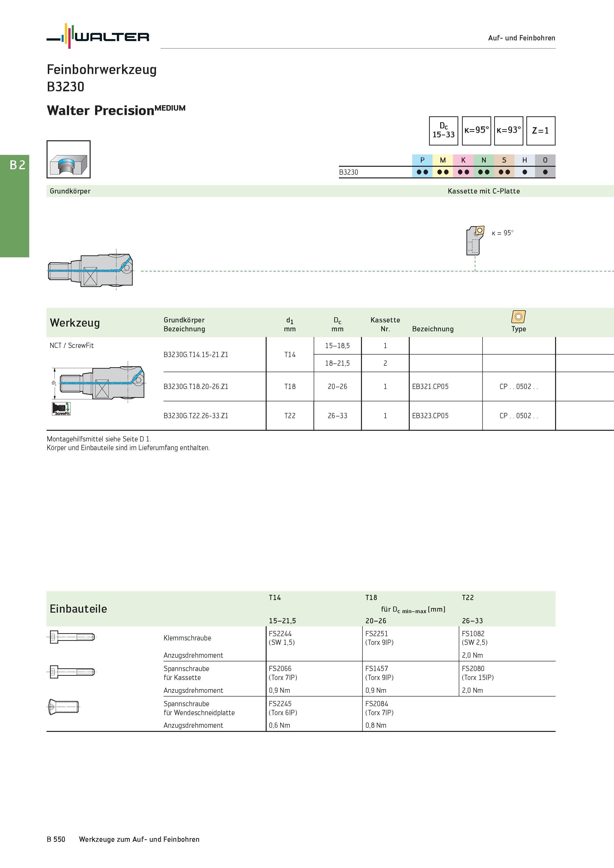The width and height of the screenshot is (614, 868).
Task: Click the insert type icon above Type
Action: (518, 316)
